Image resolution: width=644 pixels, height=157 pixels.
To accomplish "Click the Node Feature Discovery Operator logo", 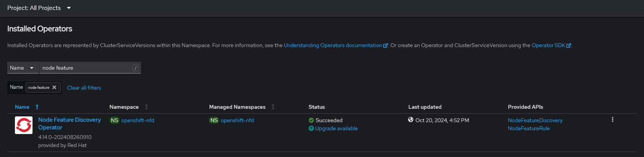I will click(24, 125).
